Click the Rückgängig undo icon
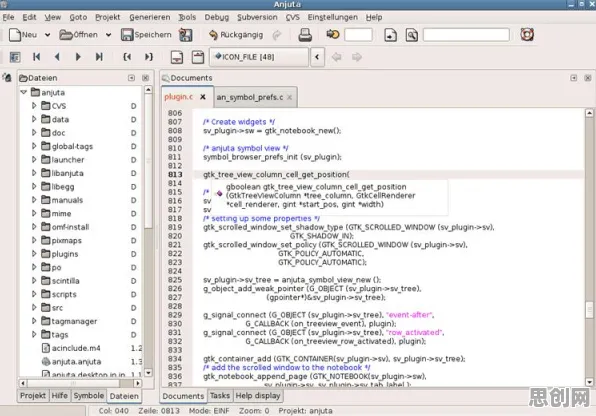The image size is (596, 416). tap(213, 35)
